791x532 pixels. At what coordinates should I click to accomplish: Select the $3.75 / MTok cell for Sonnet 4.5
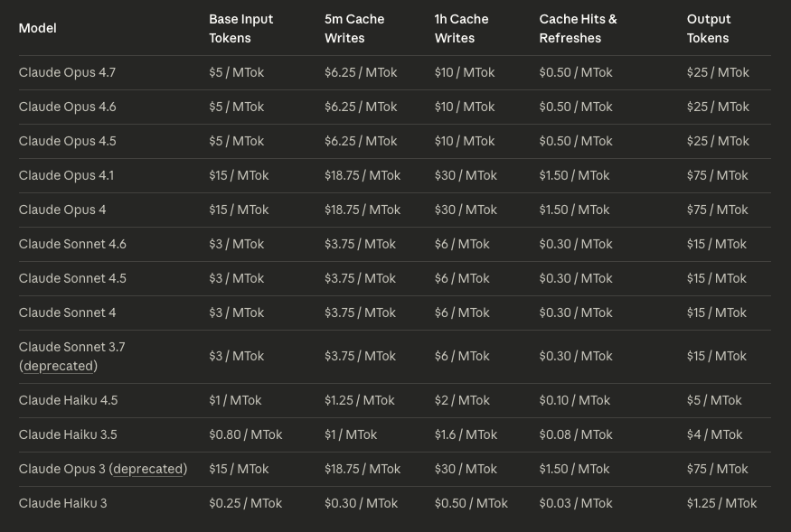tap(360, 278)
